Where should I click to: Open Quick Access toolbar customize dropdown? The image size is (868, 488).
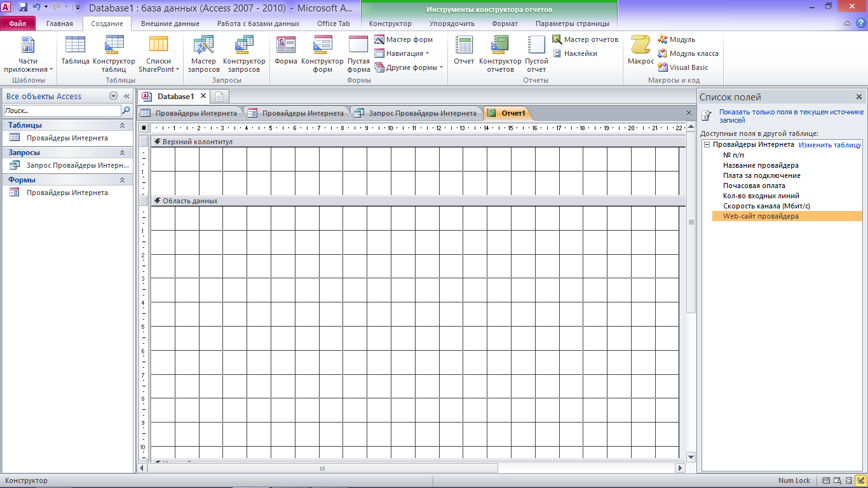[78, 8]
